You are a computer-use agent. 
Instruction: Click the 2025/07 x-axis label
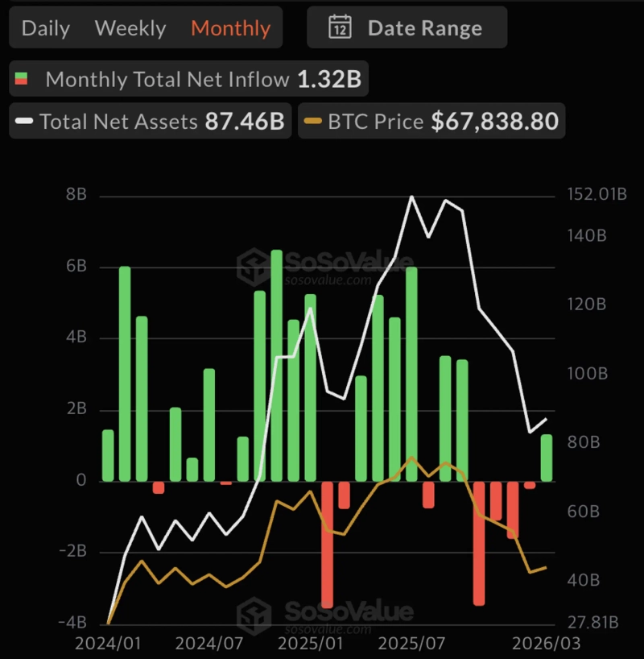pos(412,644)
